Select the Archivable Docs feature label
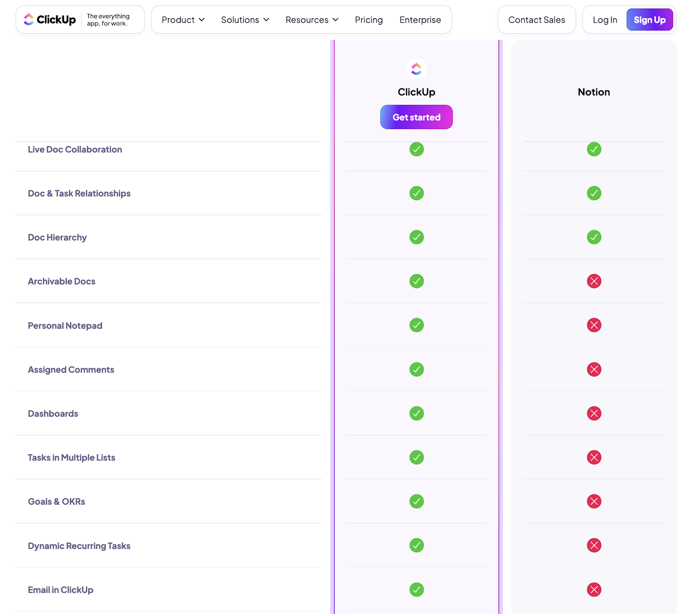Image resolution: width=700 pixels, height=614 pixels. click(x=62, y=281)
